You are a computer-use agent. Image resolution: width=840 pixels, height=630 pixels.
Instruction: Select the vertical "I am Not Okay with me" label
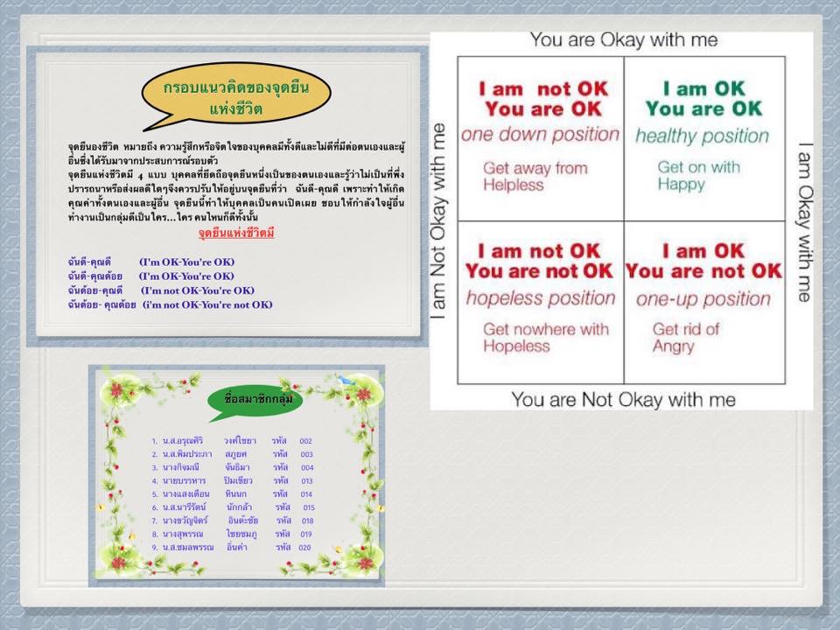[440, 225]
